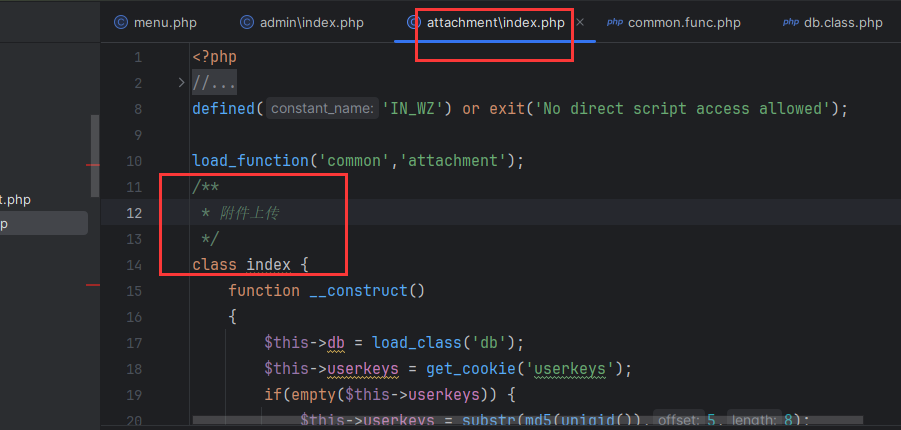Click the php file icon on the common.func.php tab

(x=614, y=22)
